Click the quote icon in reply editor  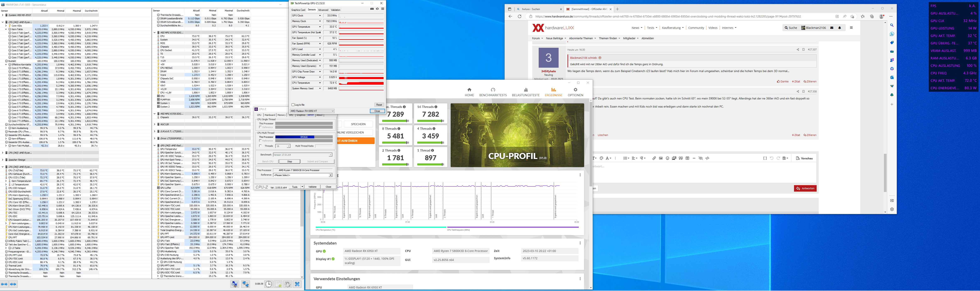click(x=681, y=158)
